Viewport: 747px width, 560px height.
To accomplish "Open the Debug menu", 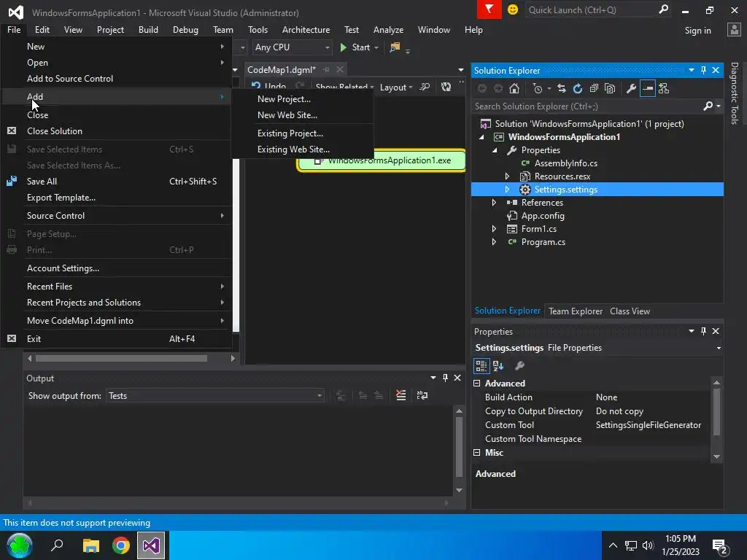I will tap(185, 29).
